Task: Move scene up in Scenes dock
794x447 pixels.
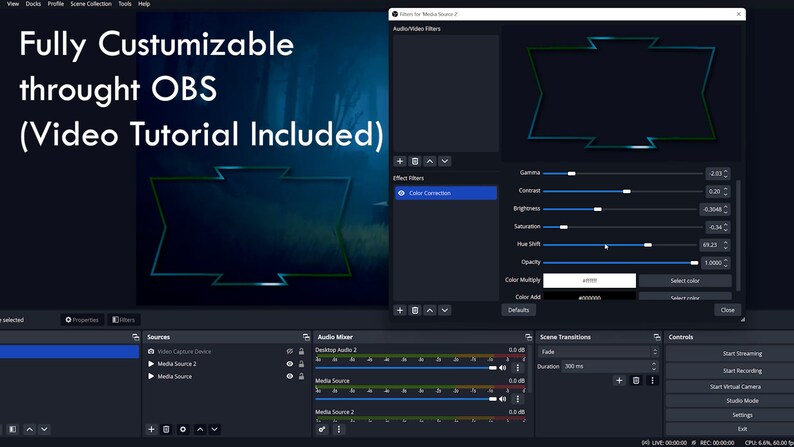Action: (x=29, y=429)
